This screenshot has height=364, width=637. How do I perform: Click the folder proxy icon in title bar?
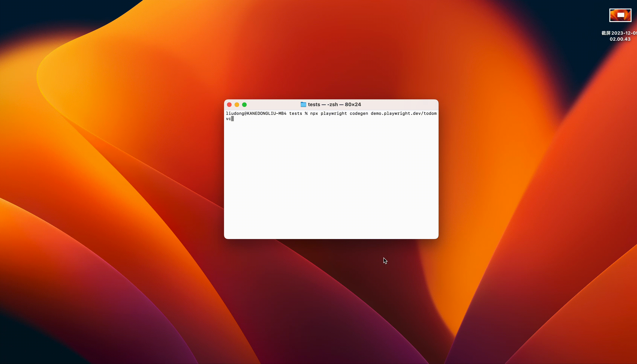pos(303,104)
